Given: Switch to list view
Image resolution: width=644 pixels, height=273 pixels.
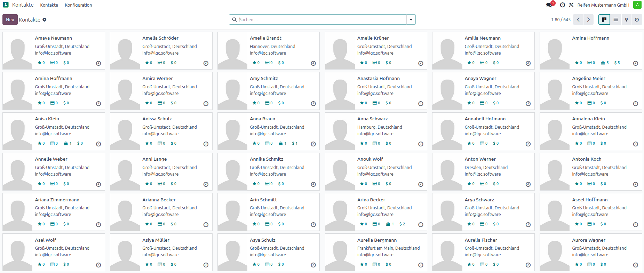Looking at the screenshot, I should tap(616, 20).
